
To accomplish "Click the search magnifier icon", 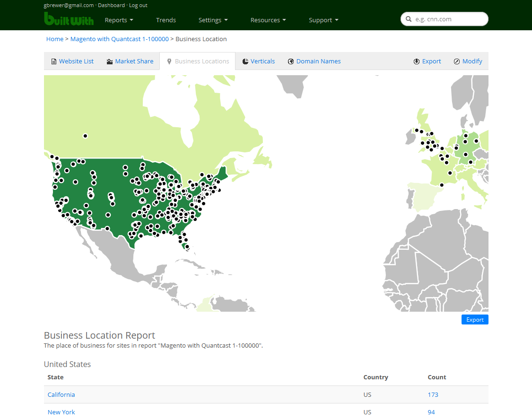I will tap(409, 19).
